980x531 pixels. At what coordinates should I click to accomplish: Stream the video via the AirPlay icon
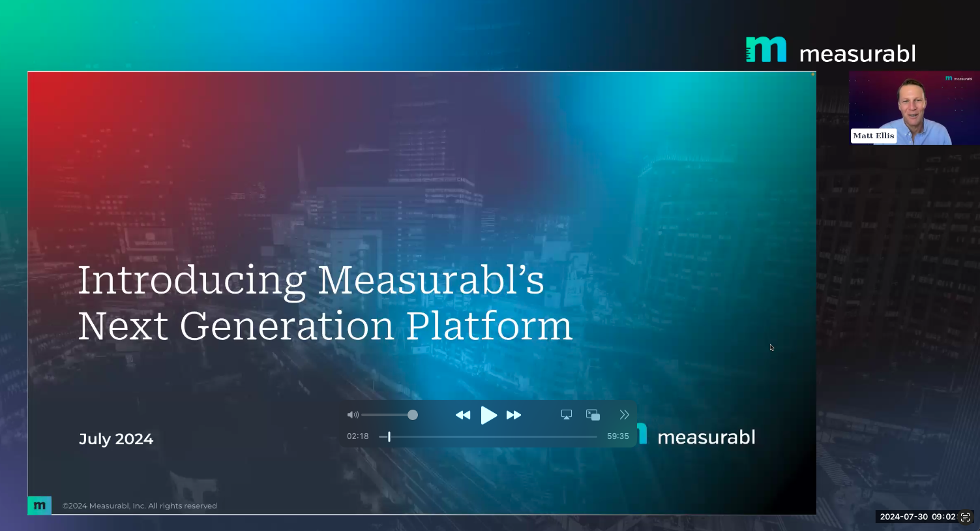point(565,414)
